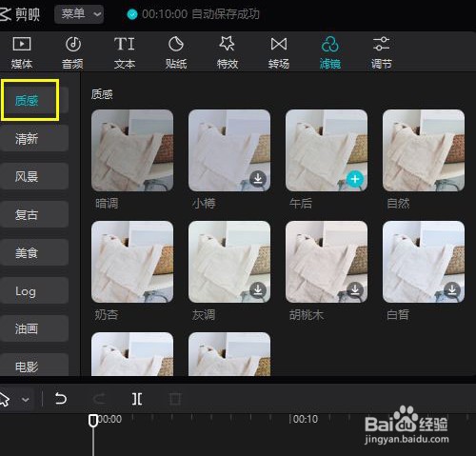Download the 灰调 filter
476x456 pixels.
click(258, 290)
